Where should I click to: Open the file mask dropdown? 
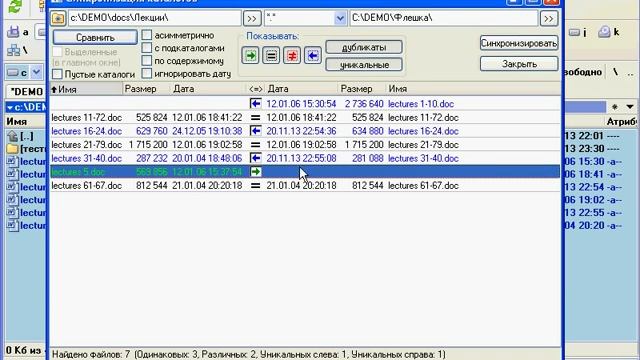pyautogui.click(x=340, y=18)
